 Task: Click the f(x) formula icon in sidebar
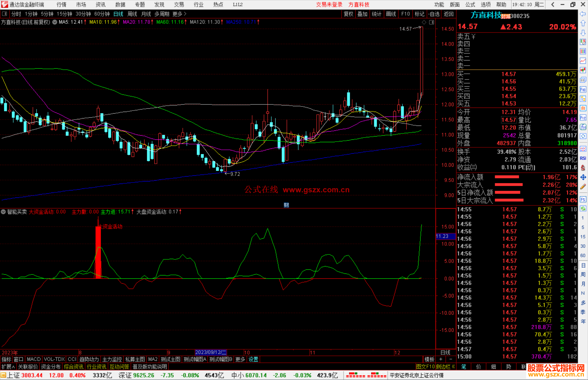coord(583,127)
